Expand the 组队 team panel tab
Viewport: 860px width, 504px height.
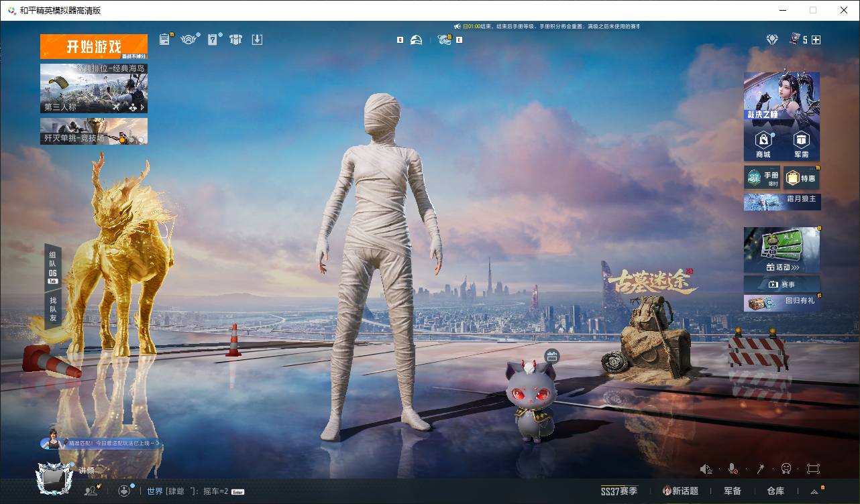click(53, 266)
